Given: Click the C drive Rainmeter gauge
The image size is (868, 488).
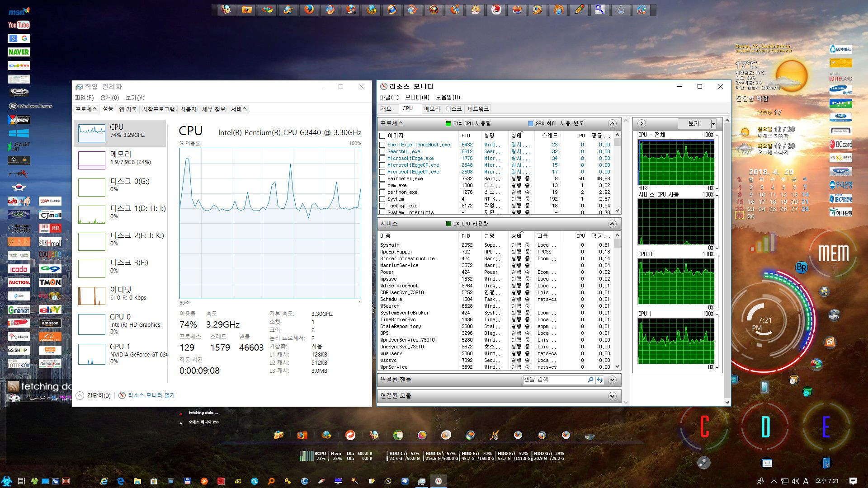Looking at the screenshot, I should click(x=704, y=427).
